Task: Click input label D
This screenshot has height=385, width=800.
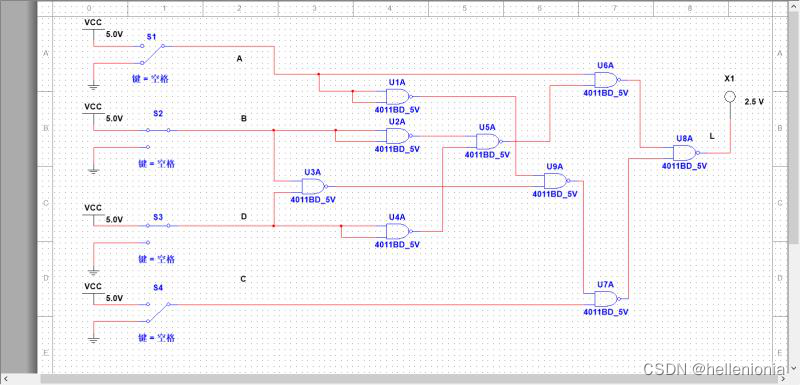Action: coord(244,217)
